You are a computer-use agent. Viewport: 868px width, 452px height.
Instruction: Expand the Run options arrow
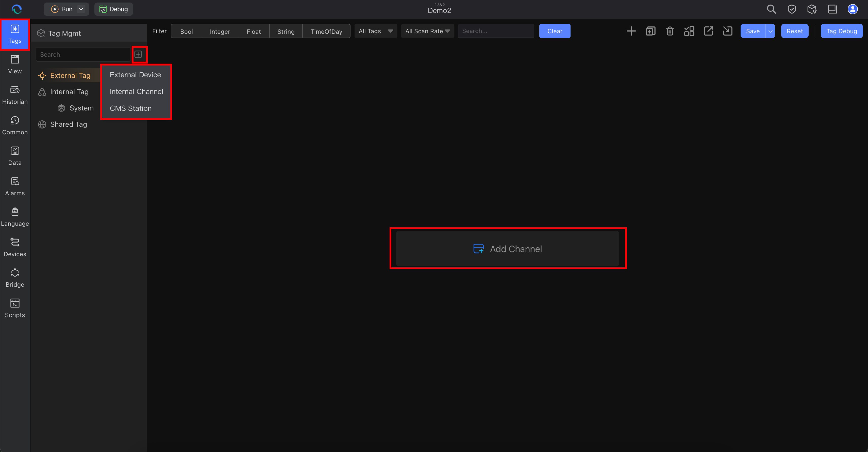(x=81, y=9)
